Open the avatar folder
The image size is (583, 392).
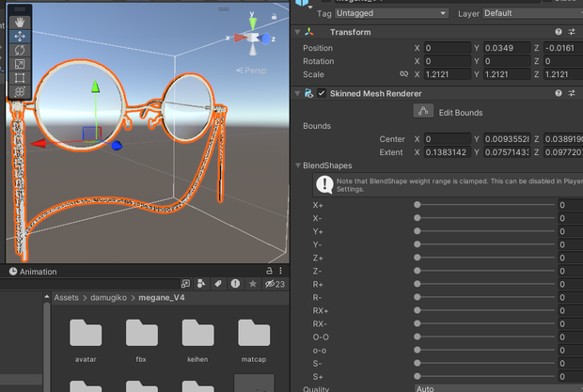(x=86, y=340)
